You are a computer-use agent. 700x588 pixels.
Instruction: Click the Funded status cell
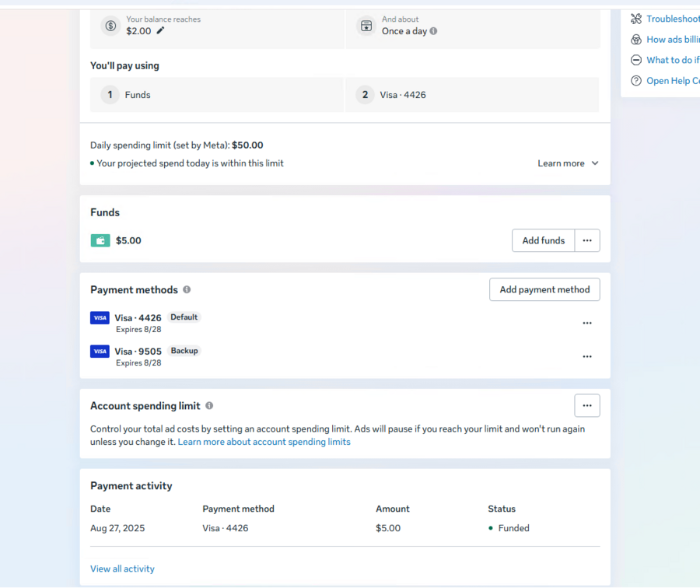coord(509,528)
